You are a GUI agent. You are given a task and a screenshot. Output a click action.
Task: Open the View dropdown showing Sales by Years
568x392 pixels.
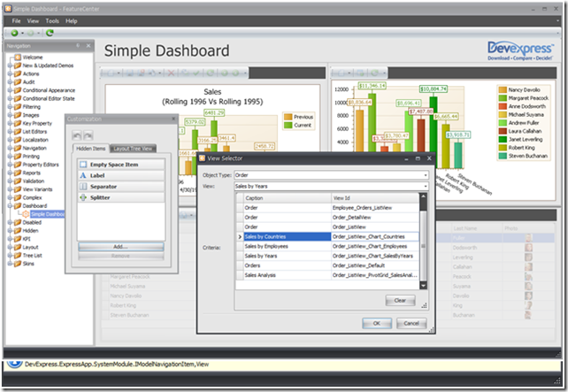426,186
